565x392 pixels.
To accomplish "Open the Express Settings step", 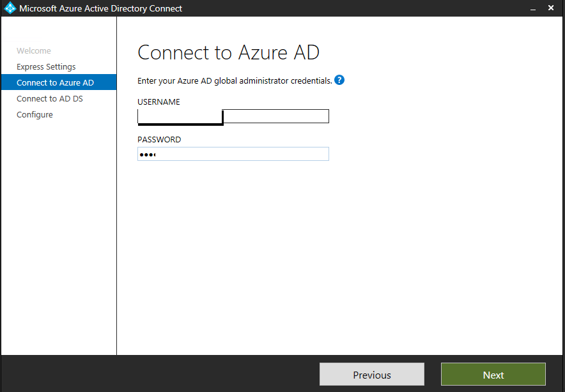I will coord(46,66).
